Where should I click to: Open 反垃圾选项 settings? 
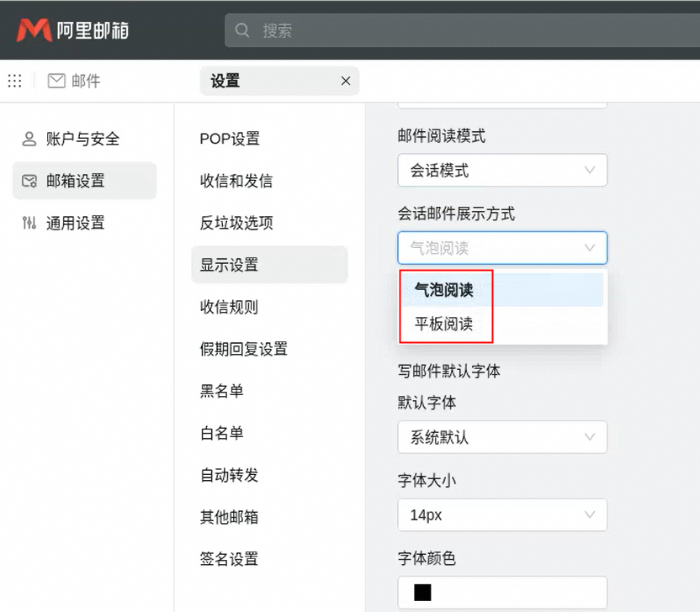236,223
